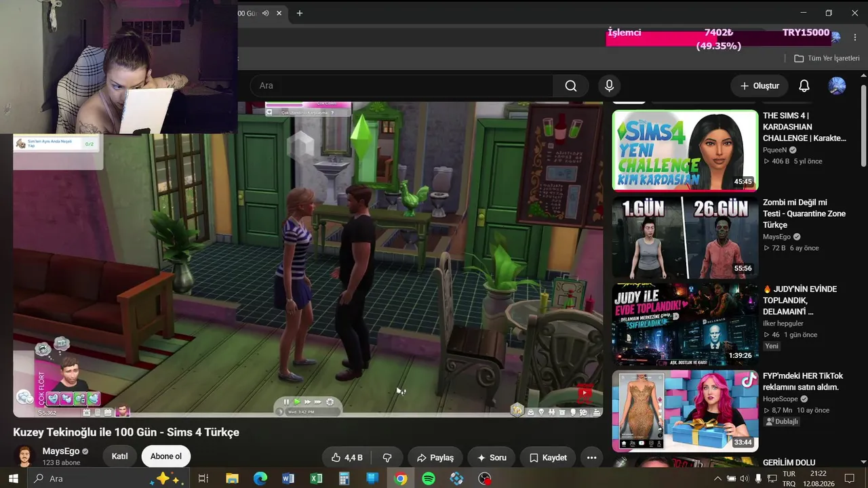868x488 pixels.
Task: Open the Windows notification center icon
Action: click(850, 479)
